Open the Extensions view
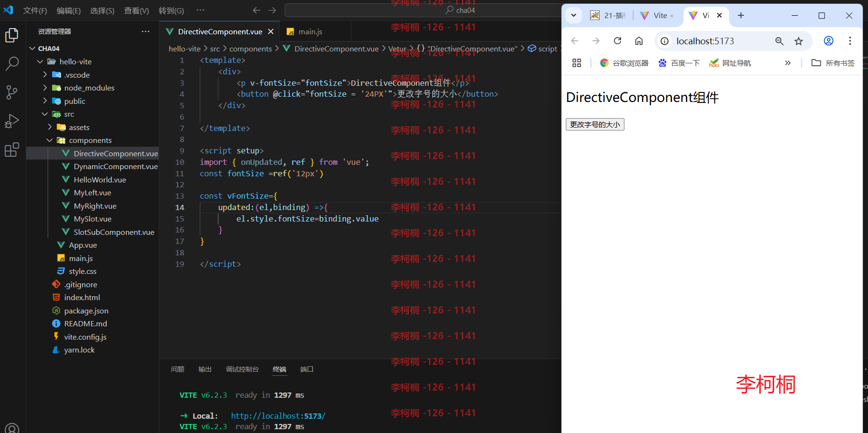 click(12, 150)
